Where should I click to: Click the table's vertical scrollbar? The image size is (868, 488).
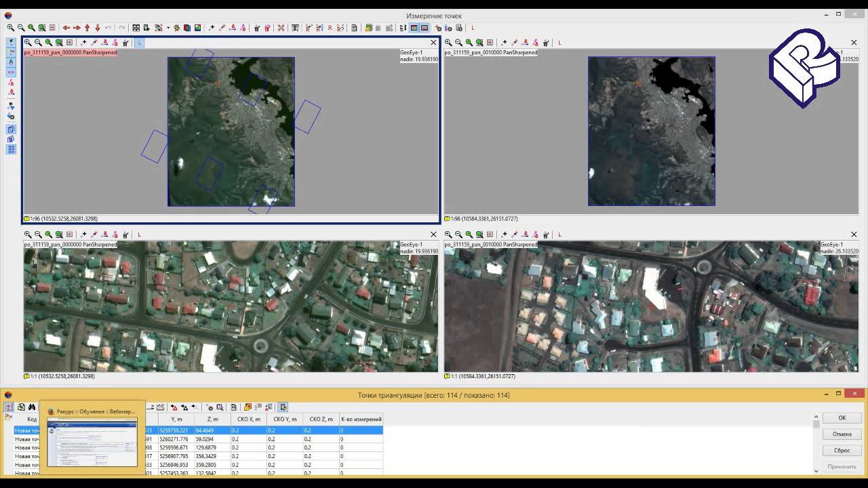(x=816, y=443)
